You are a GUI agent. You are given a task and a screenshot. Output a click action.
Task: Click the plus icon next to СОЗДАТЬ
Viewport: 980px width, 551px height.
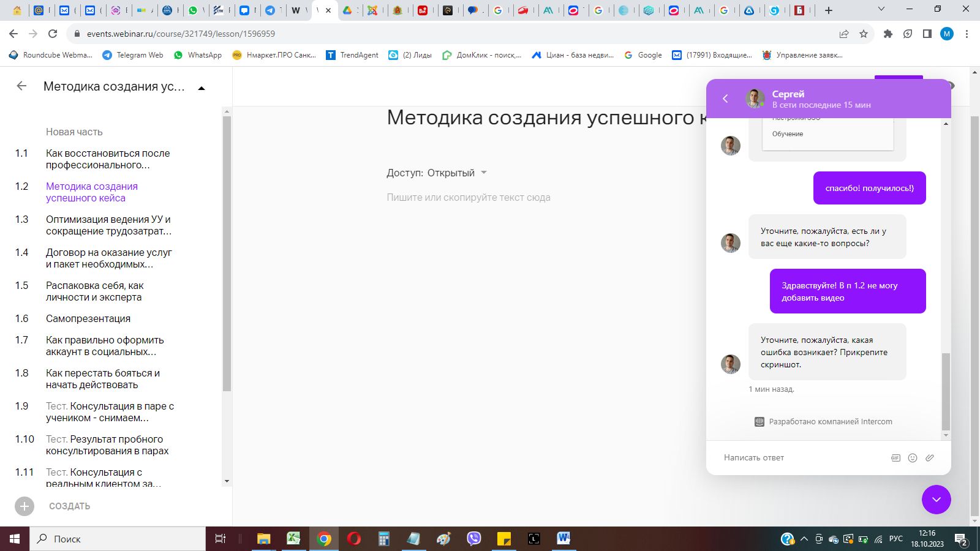(24, 506)
